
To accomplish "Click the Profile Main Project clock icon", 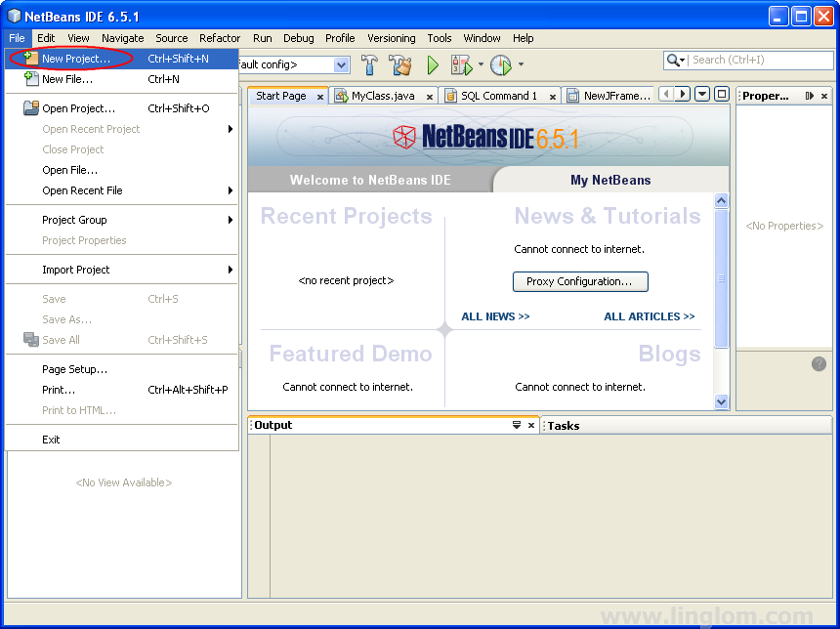I will point(501,64).
